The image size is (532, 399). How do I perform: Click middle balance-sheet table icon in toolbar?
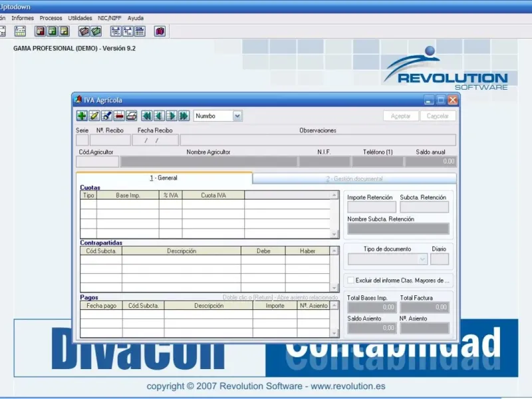point(128,31)
